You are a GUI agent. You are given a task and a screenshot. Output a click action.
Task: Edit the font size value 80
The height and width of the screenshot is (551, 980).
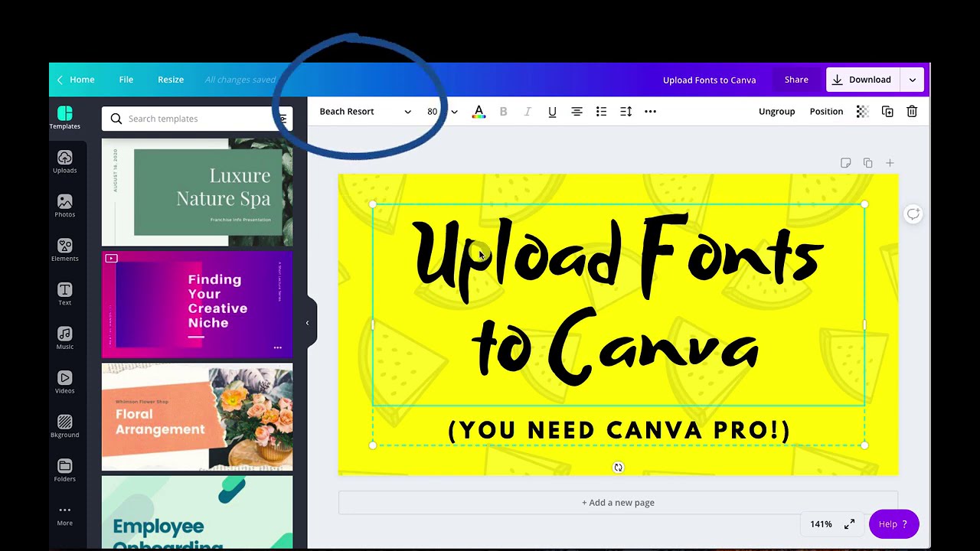pos(433,112)
